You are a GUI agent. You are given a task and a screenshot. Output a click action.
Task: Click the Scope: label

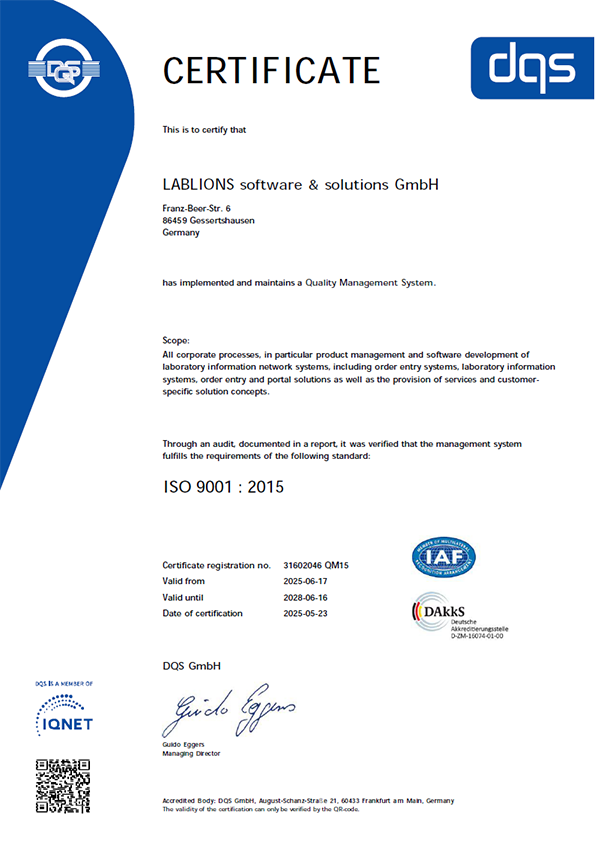coord(176,340)
